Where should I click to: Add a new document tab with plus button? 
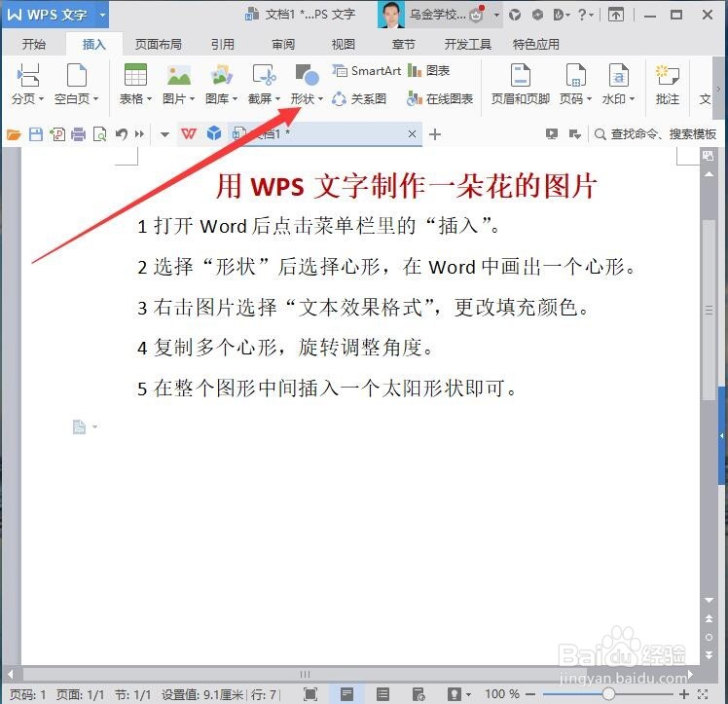(x=435, y=134)
